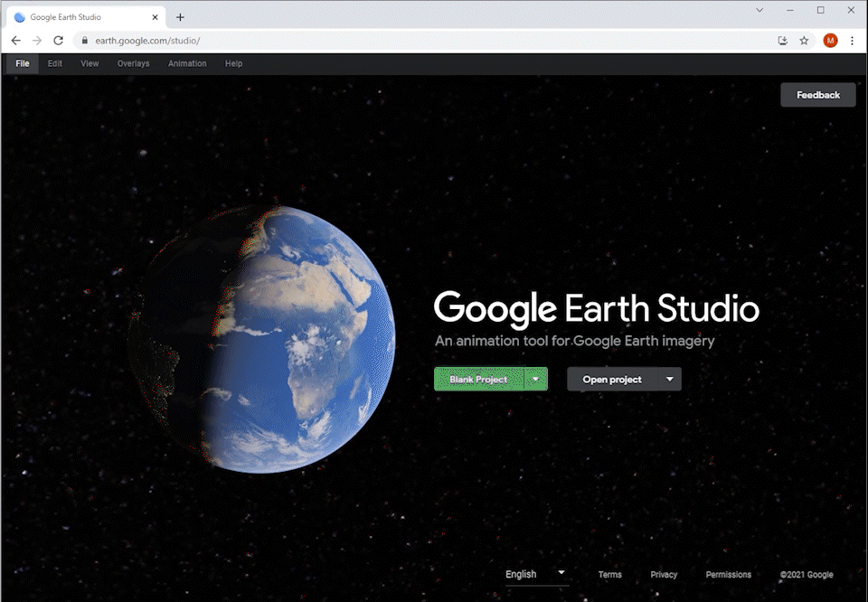Open the Terms link
The height and width of the screenshot is (602, 868).
coord(610,574)
